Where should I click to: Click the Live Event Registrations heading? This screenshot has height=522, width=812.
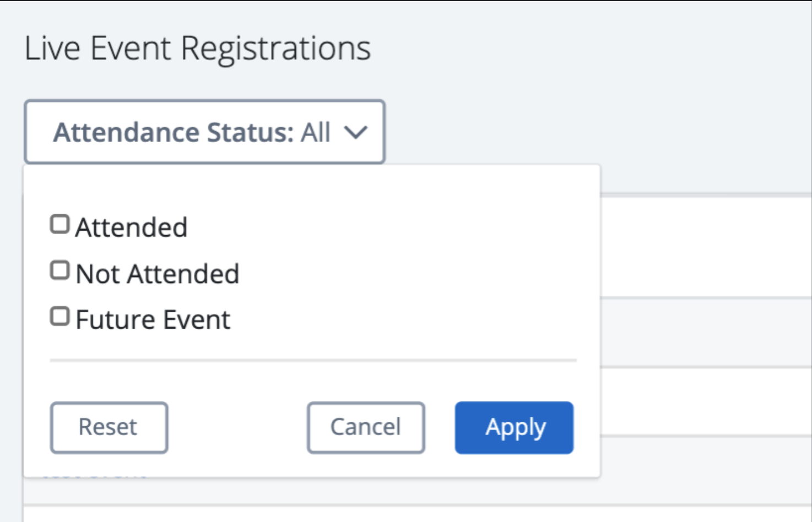click(198, 48)
